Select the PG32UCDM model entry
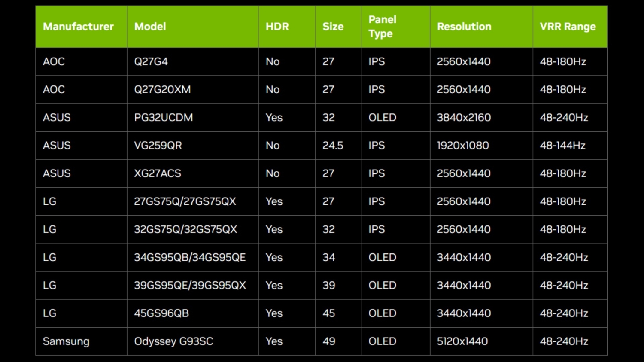 pyautogui.click(x=163, y=117)
